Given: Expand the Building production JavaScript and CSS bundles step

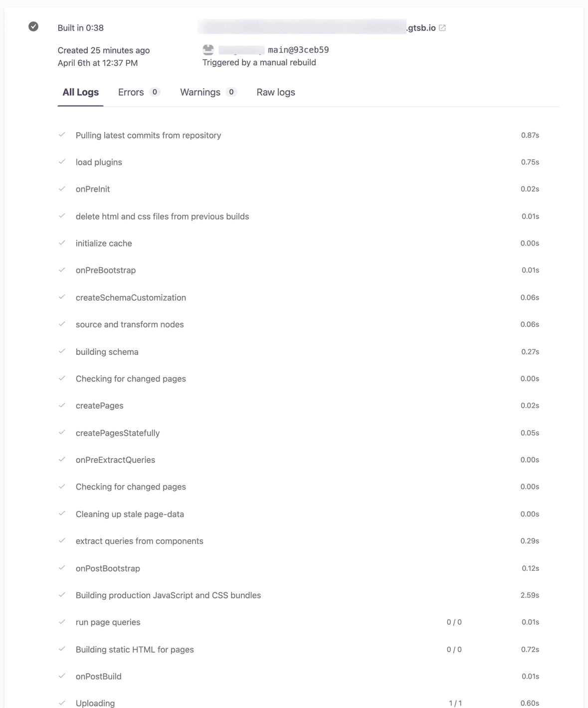Looking at the screenshot, I should tap(168, 595).
